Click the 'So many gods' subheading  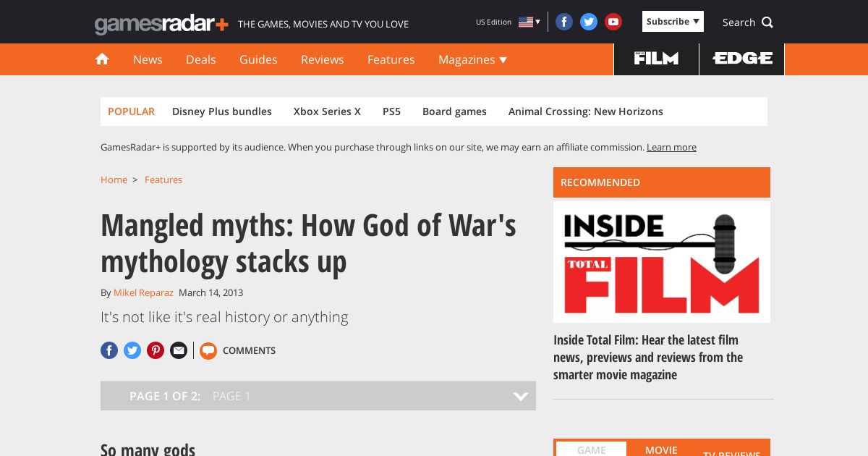tap(148, 449)
